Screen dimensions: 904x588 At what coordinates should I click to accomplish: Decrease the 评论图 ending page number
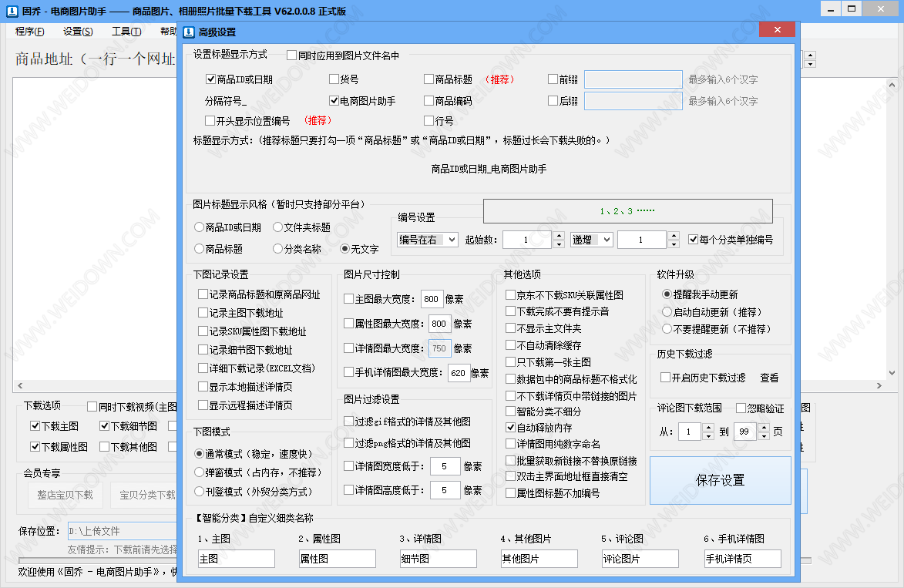(x=765, y=436)
